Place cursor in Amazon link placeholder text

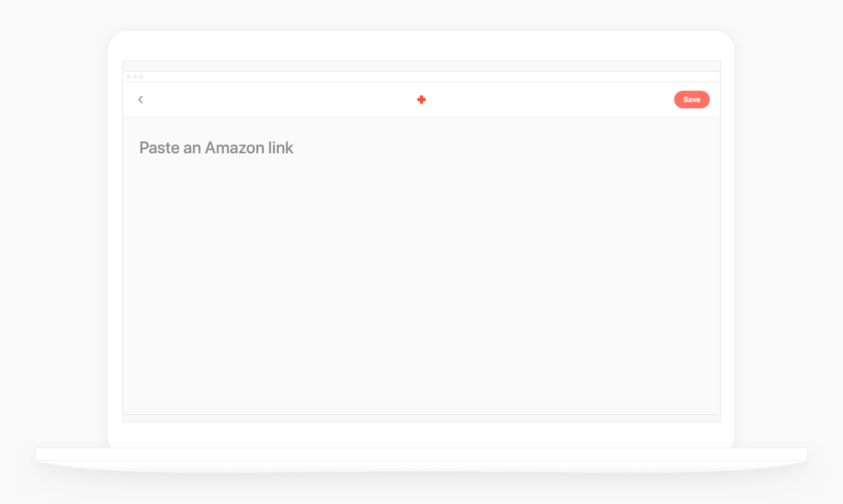pyautogui.click(x=216, y=148)
